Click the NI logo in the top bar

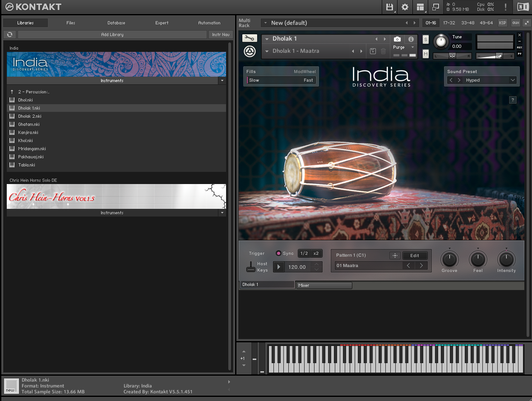pos(523,7)
